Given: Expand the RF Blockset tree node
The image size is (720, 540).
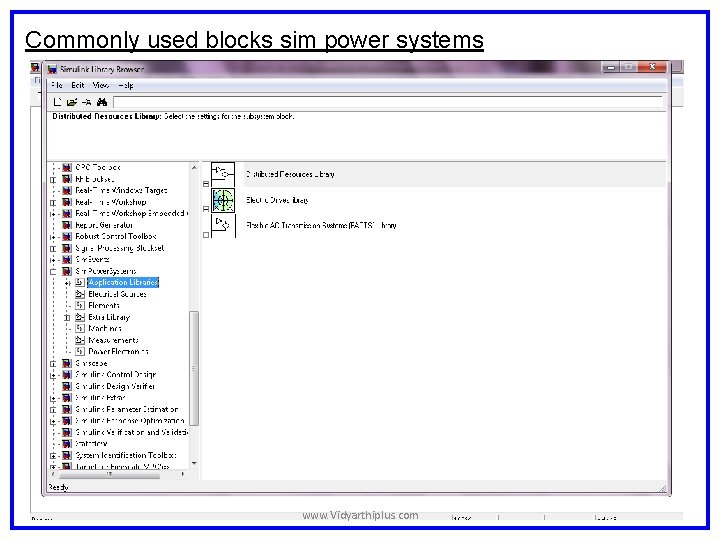Looking at the screenshot, I should click(53, 180).
